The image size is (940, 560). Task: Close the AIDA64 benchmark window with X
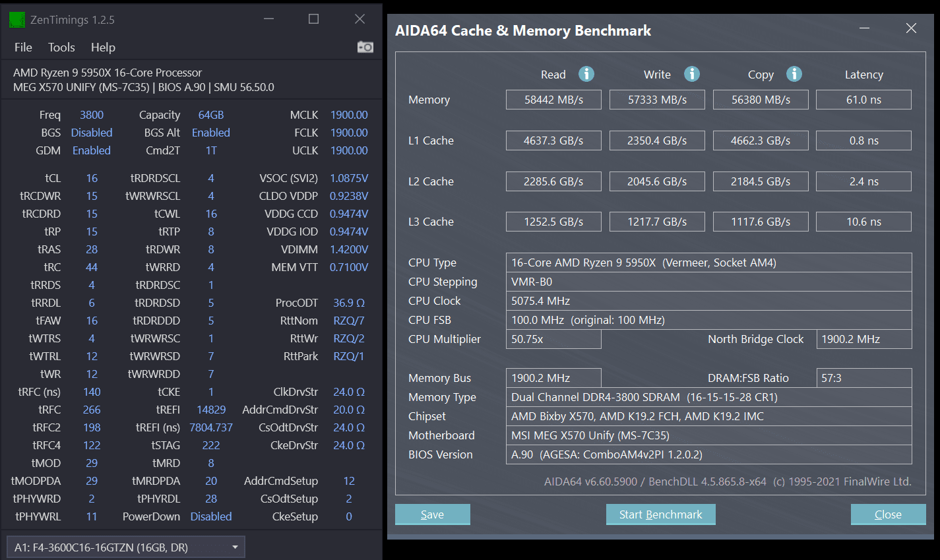coord(911,28)
